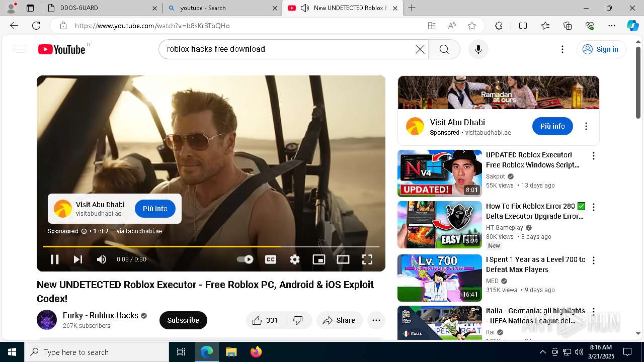Skip to next video
This screenshot has height=362, width=644.
point(78,259)
